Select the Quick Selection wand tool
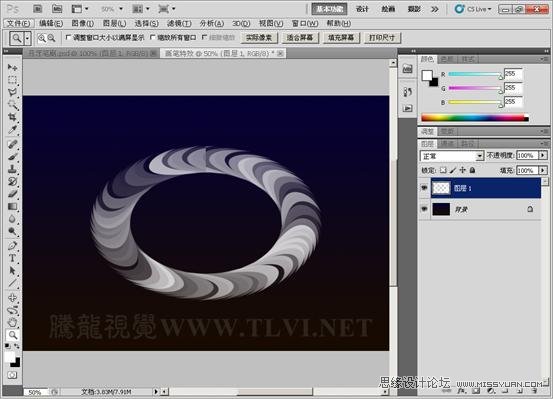The image size is (553, 399). (12, 104)
